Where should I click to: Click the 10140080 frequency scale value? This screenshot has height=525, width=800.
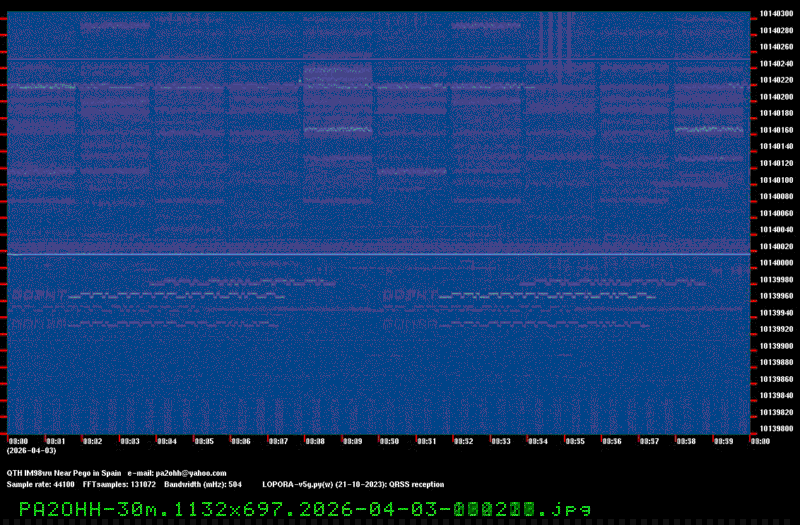[776, 196]
